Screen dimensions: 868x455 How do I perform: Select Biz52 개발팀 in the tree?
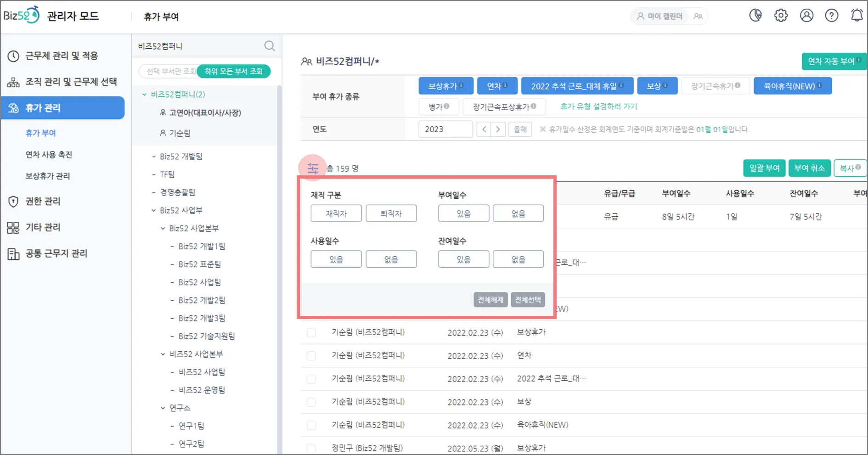point(181,157)
